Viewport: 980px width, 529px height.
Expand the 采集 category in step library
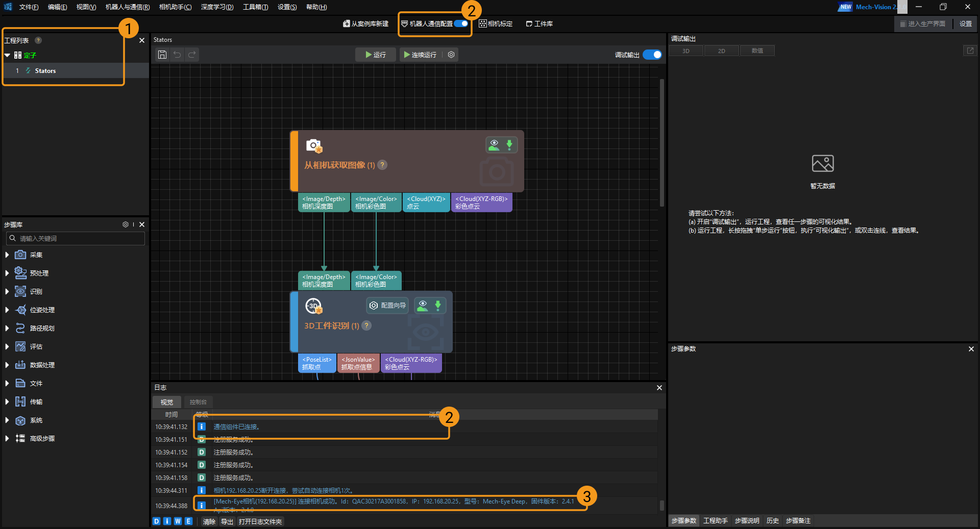(7, 255)
